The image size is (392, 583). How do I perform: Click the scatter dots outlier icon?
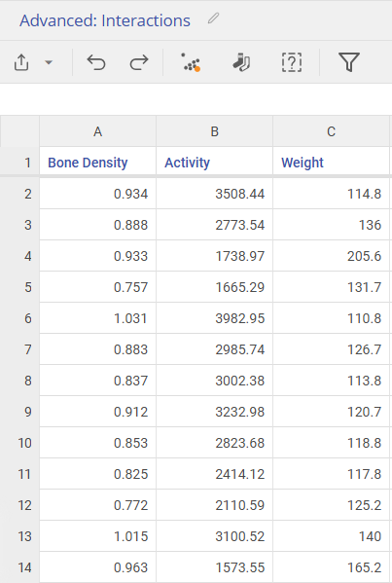point(191,62)
